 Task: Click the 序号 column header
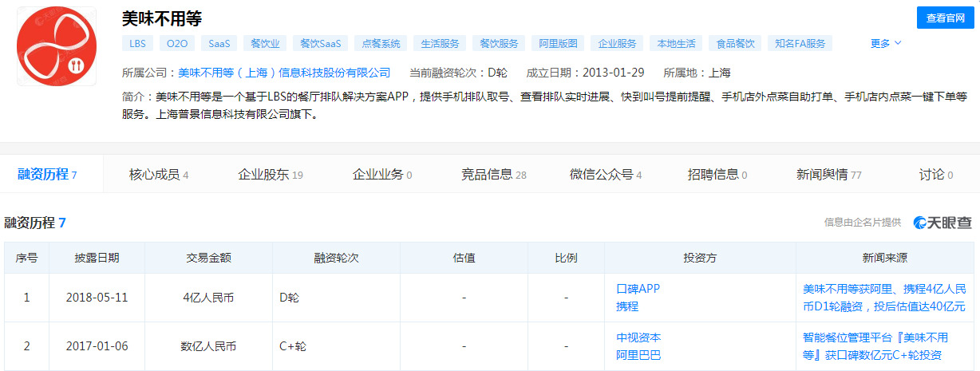tap(27, 258)
